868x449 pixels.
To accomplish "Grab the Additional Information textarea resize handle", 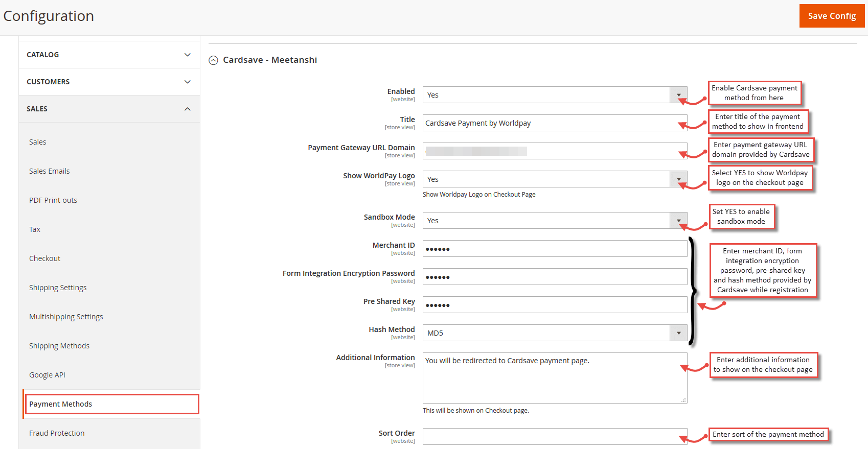I will 683,400.
